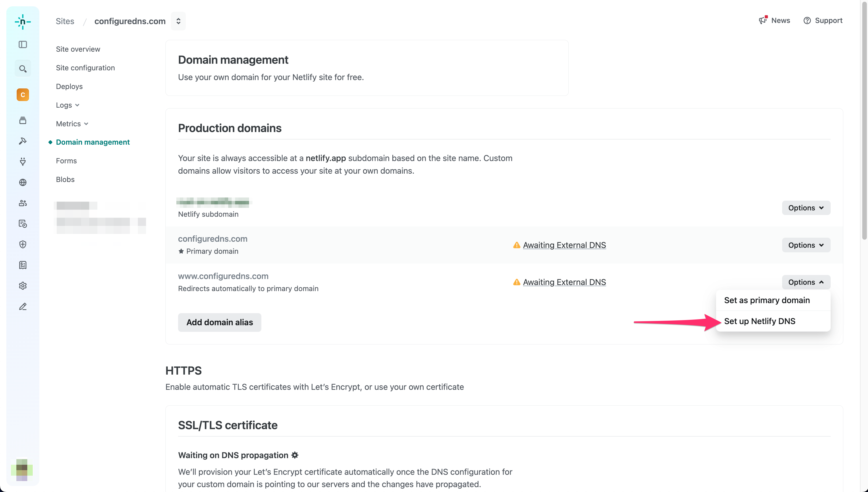The image size is (868, 492).
Task: Open the plug extensions icon in sidebar
Action: click(23, 162)
